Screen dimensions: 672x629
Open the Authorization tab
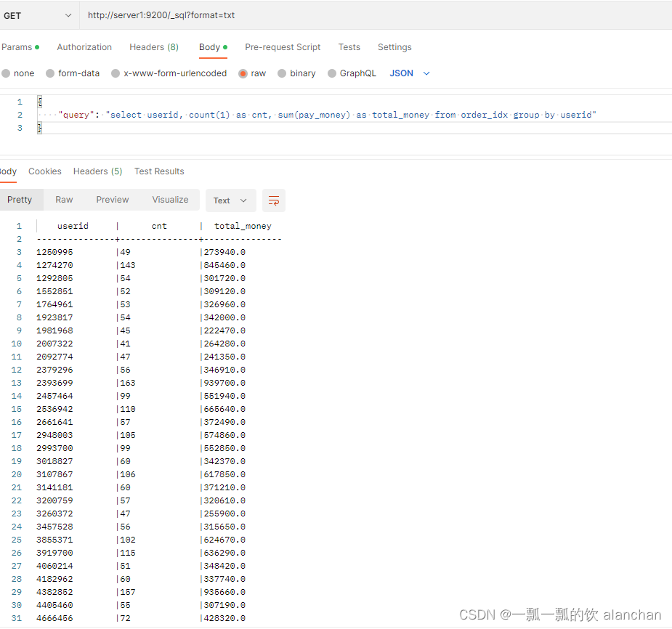tap(84, 46)
